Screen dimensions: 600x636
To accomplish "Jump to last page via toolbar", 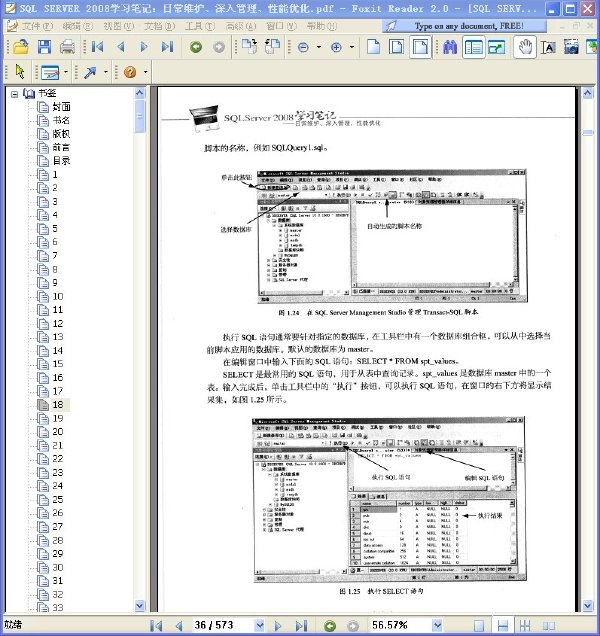I will 167,47.
